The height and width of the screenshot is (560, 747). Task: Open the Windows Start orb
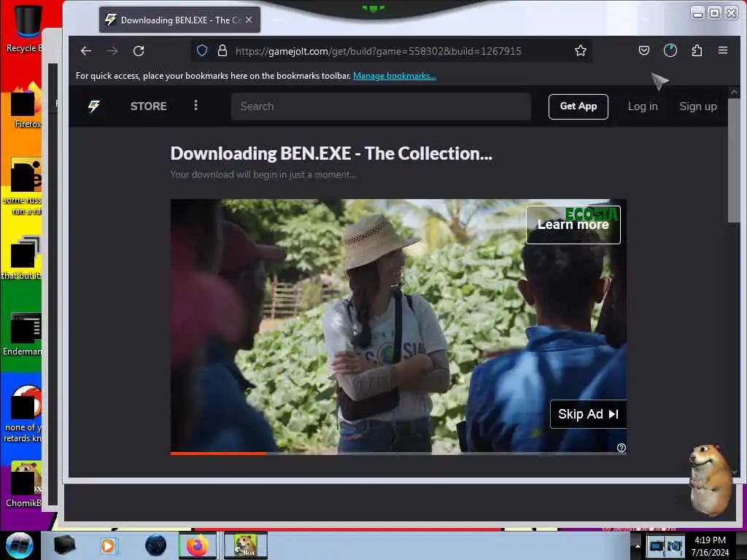tap(20, 545)
